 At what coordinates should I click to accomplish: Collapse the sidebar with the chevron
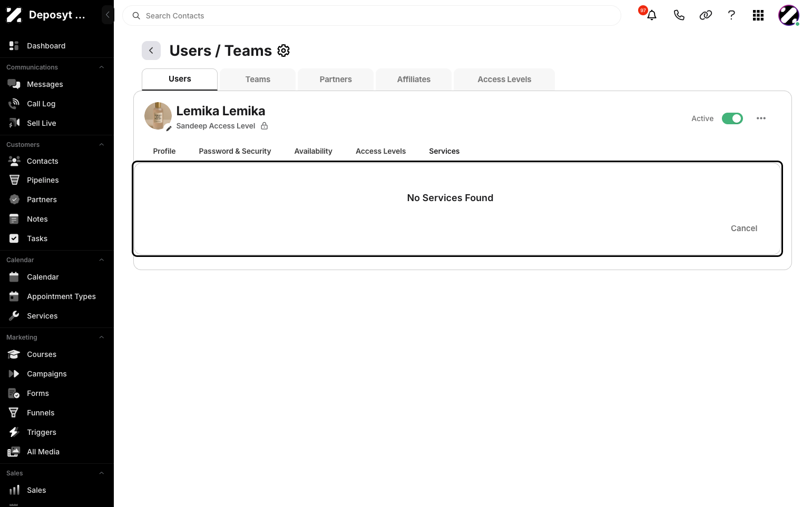click(107, 15)
